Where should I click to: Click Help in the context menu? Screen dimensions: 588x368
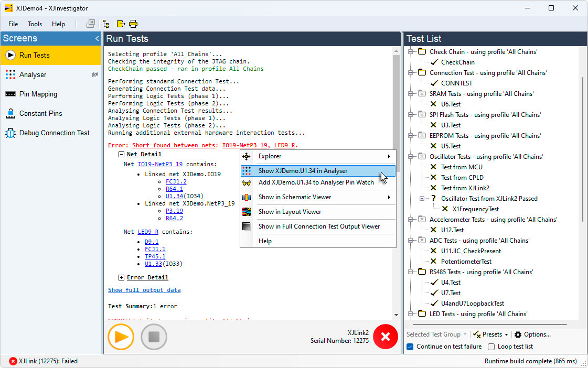coord(318,241)
